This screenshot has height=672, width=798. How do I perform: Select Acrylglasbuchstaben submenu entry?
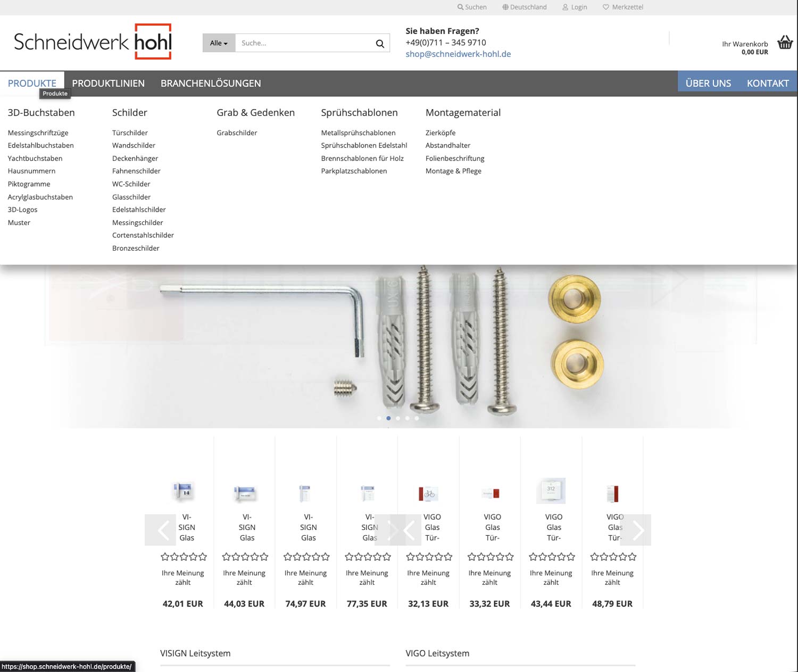click(x=40, y=197)
